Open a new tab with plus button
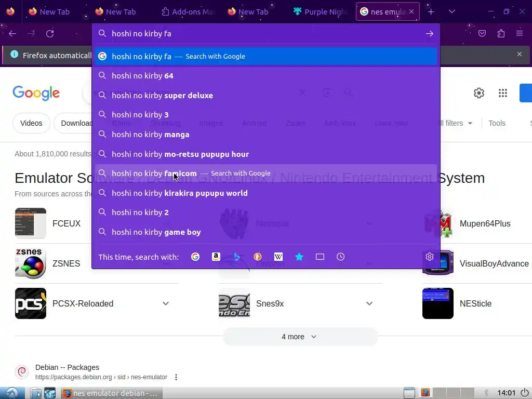Image resolution: width=532 pixels, height=399 pixels. 431,12
